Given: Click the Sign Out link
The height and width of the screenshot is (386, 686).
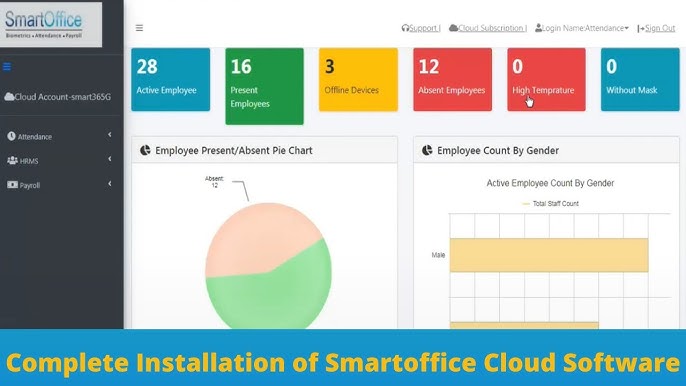Looking at the screenshot, I should (660, 28).
